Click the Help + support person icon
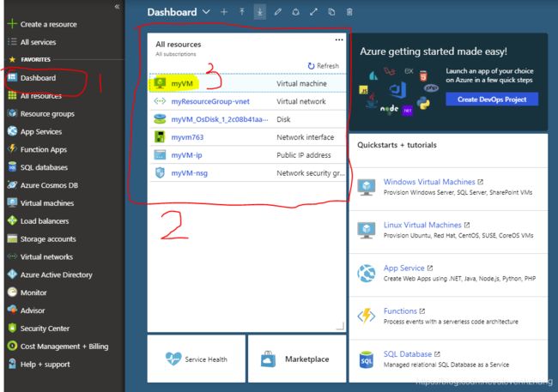Screen dimensions: 558x392 [x=13, y=364]
